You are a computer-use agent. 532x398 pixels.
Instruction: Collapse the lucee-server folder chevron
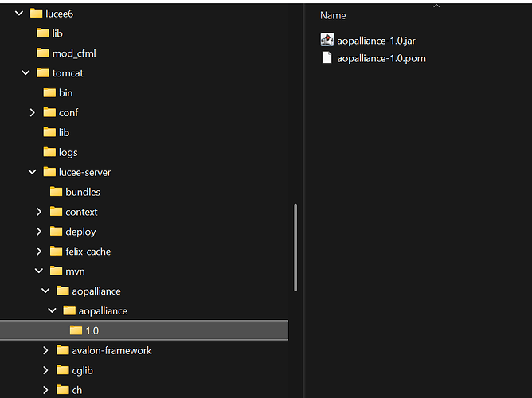(x=32, y=172)
